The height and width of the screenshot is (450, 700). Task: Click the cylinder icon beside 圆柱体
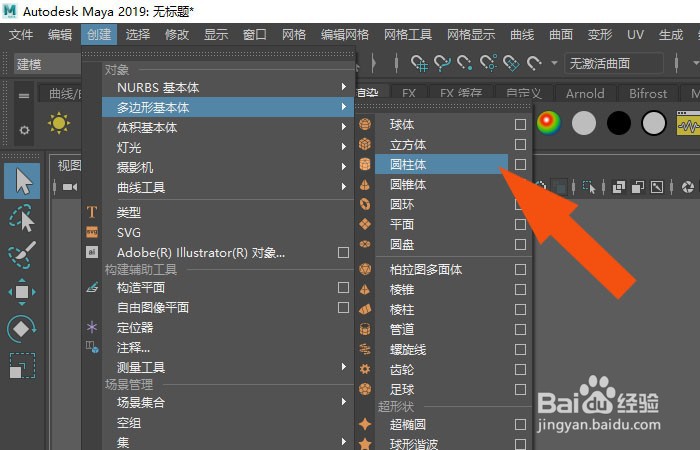click(x=365, y=164)
